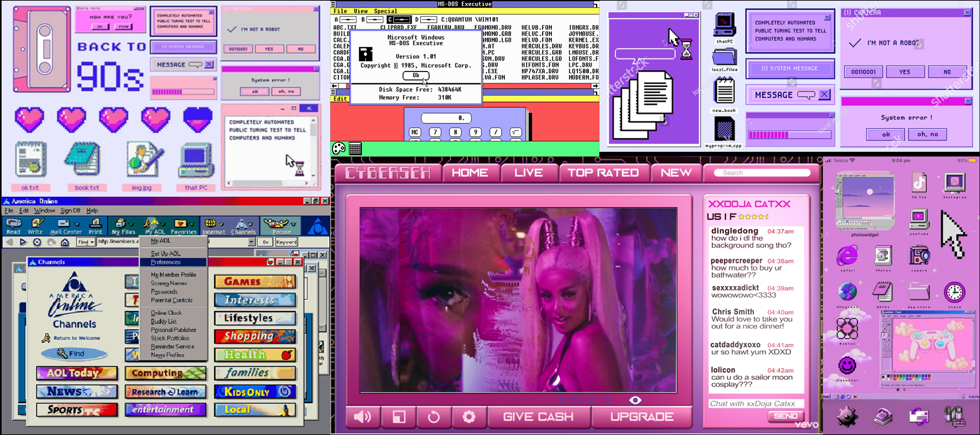Viewport: 980px width, 435px height.
Task: Mute using the speaker icon in Cybersex player
Action: point(362,417)
